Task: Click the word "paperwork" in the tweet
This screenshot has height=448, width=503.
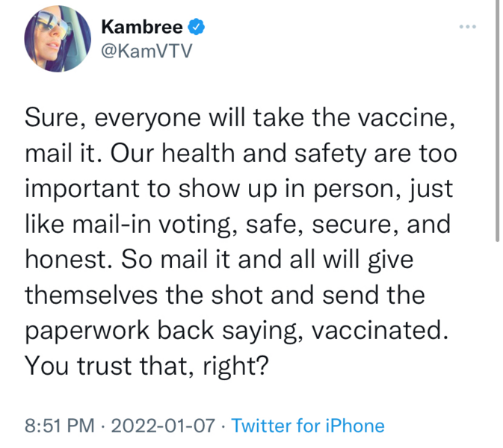Action: [87, 331]
